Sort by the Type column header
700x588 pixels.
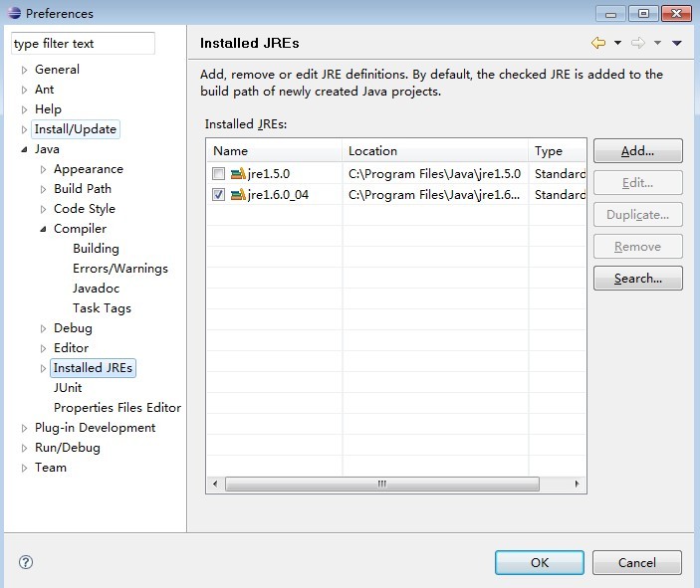(558, 151)
